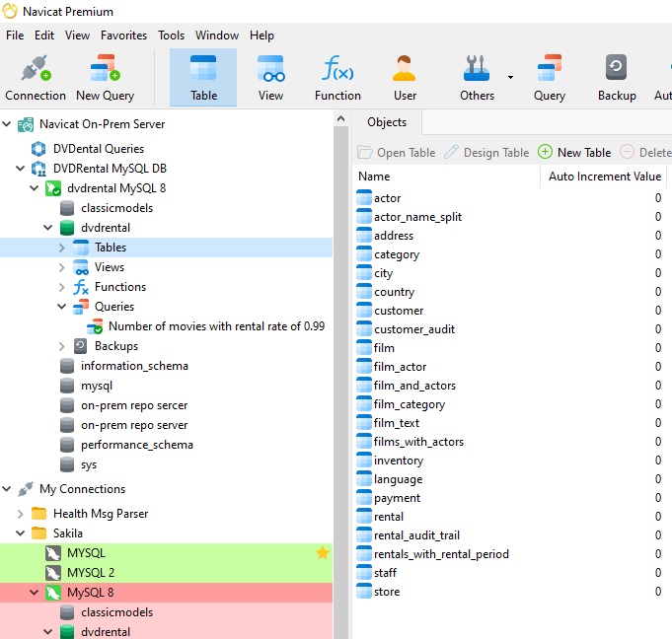Image resolution: width=672 pixels, height=639 pixels.
Task: Expand the Views node chevron
Action: point(61,267)
